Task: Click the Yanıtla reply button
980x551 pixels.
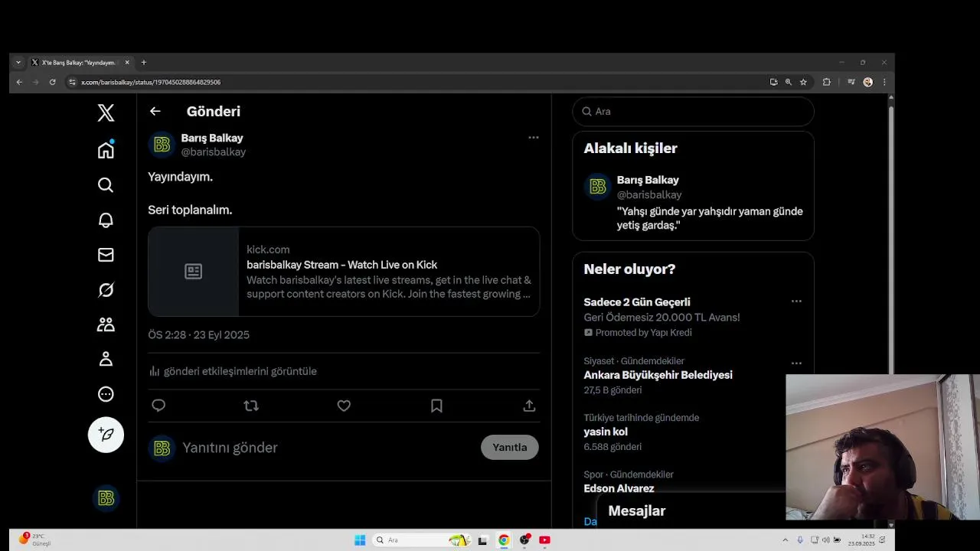Action: click(x=510, y=448)
